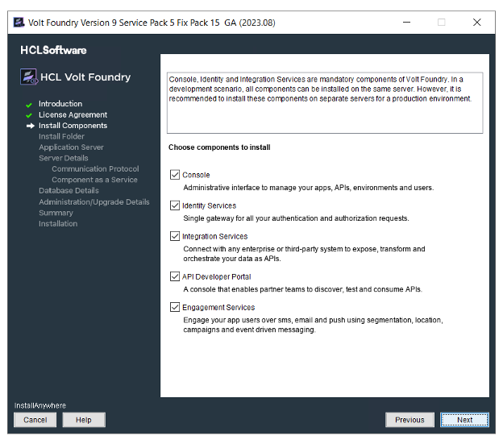The height and width of the screenshot is (448, 503).
Task: Click the green checkmark beside Introduction
Action: point(29,105)
